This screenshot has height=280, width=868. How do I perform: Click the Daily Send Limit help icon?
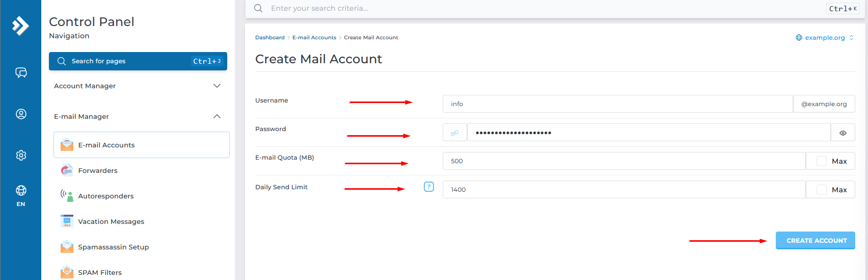coord(429,187)
